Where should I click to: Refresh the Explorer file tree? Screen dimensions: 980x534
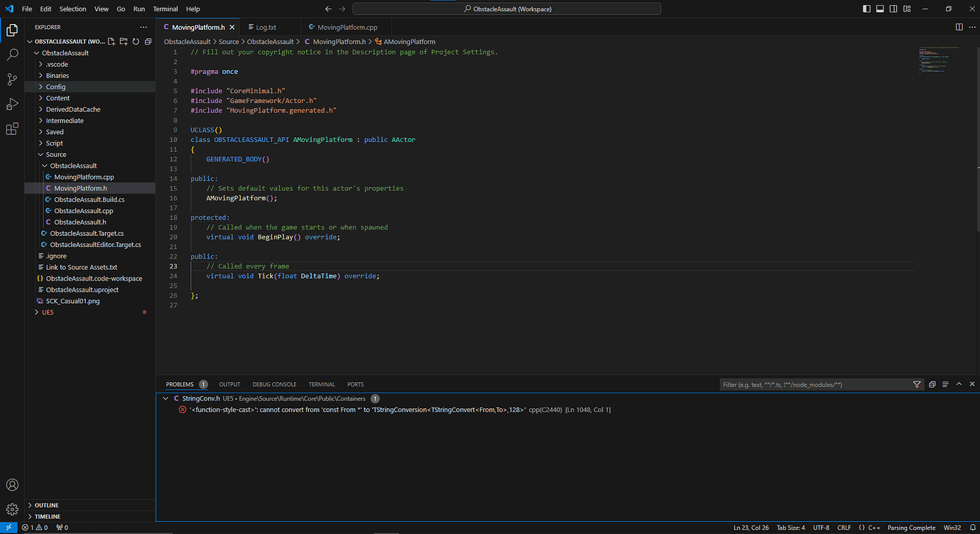click(x=136, y=41)
